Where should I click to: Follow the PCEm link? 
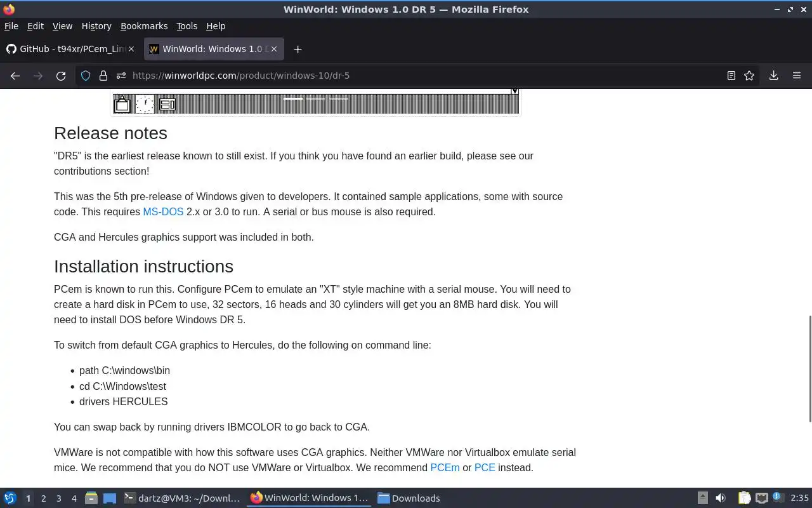coord(445,467)
